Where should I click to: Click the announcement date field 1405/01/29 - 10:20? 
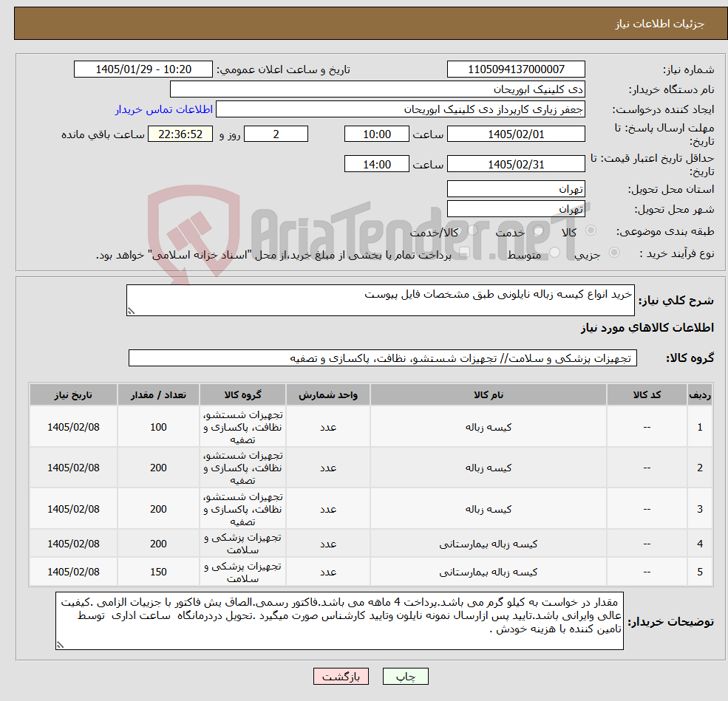click(143, 69)
